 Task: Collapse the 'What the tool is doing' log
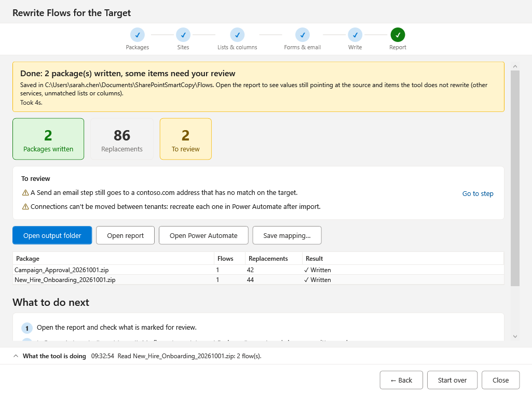pos(16,356)
